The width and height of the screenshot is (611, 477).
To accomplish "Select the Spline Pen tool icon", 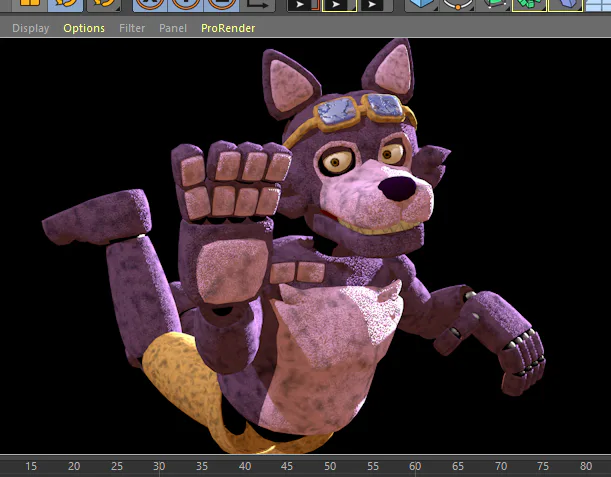I will (x=457, y=4).
